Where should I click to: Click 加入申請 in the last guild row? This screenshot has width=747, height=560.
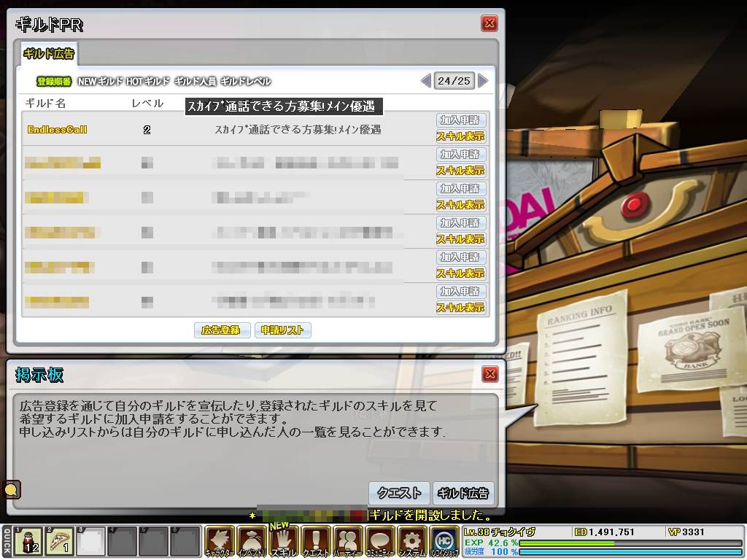[x=461, y=292]
